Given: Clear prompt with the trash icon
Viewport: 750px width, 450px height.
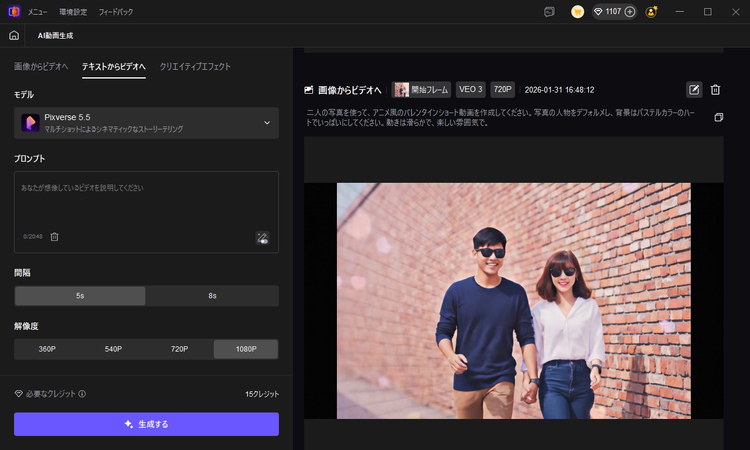Looking at the screenshot, I should coord(55,237).
